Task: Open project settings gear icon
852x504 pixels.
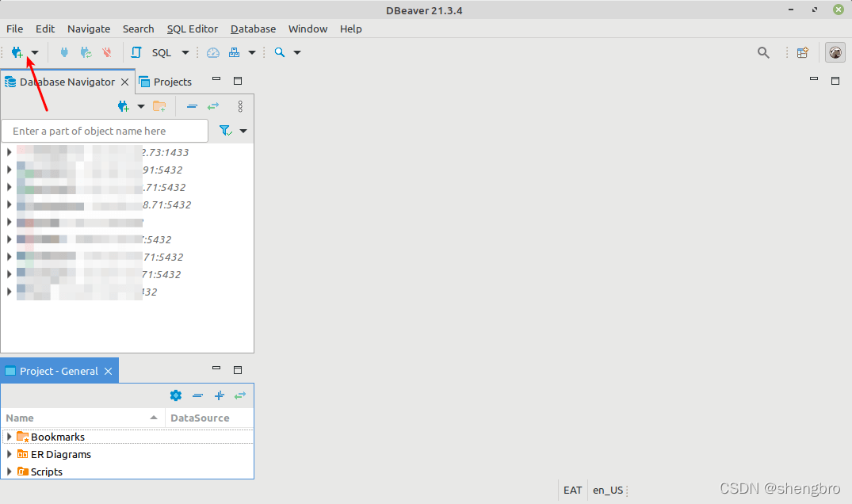Action: (175, 395)
